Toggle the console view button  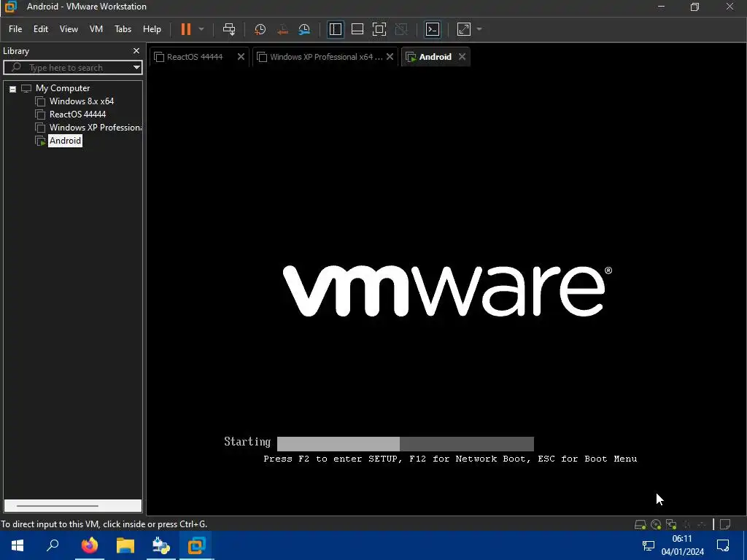click(433, 29)
